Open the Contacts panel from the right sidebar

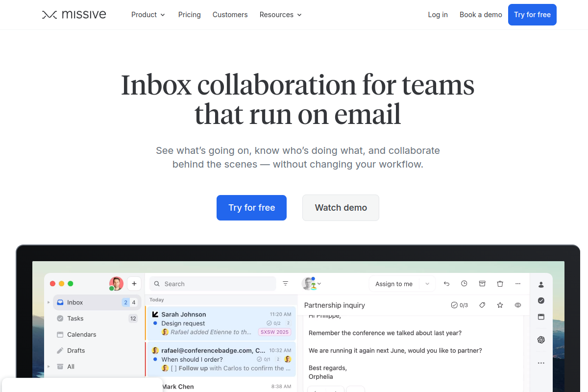click(x=541, y=284)
